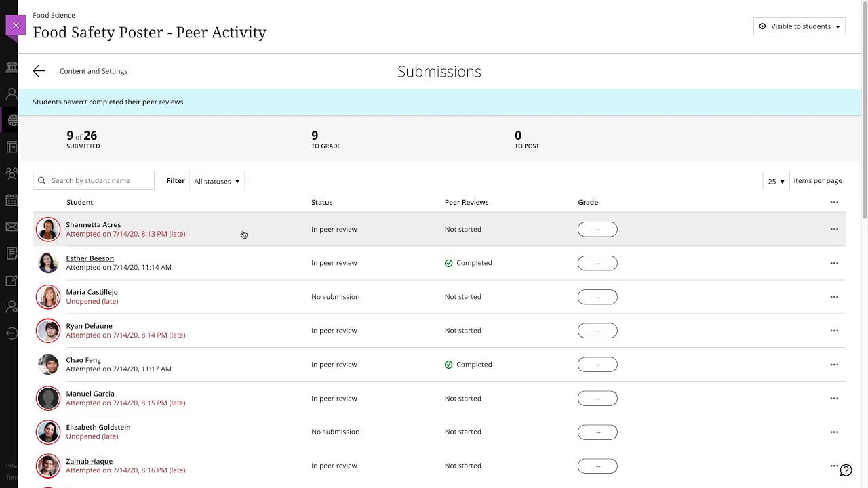Open Ryan Delaune's submission

pyautogui.click(x=89, y=326)
